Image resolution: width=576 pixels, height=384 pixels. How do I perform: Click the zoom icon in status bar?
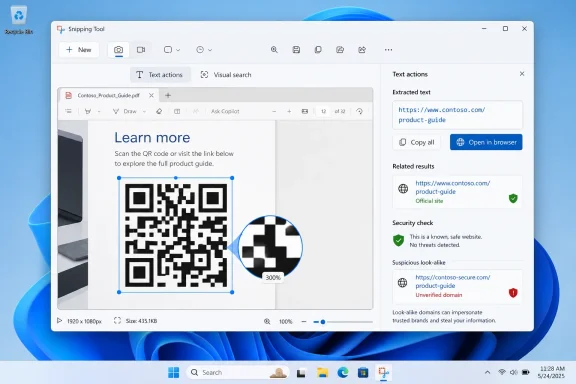point(267,322)
